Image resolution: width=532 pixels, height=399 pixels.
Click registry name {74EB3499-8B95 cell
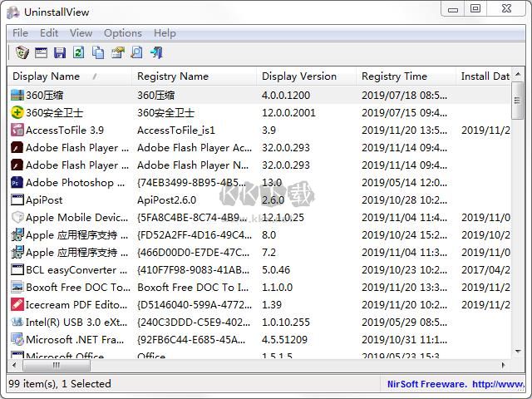192,183
